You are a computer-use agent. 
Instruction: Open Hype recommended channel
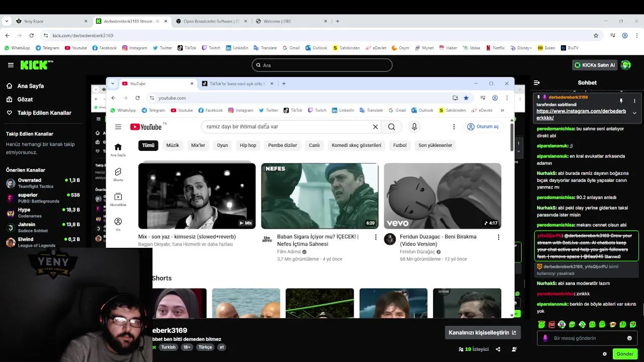tap(43, 213)
